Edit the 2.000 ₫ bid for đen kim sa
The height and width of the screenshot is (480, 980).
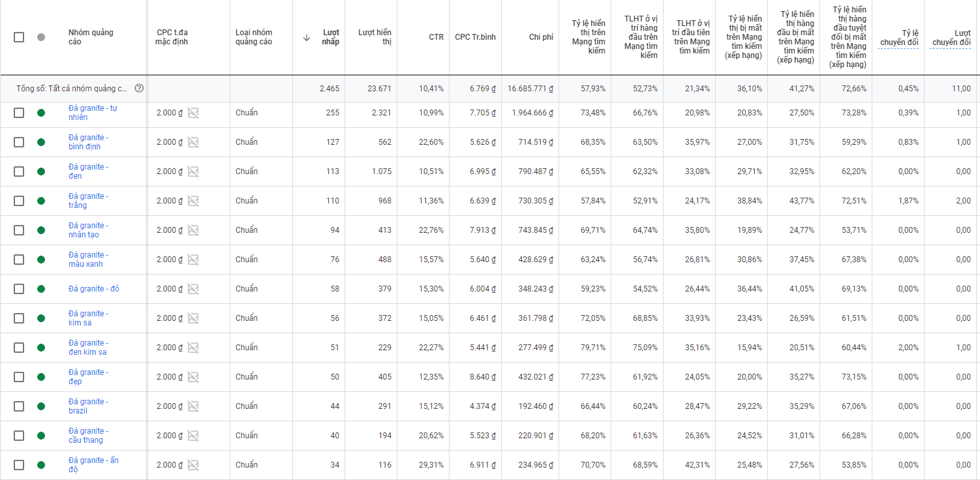170,348
